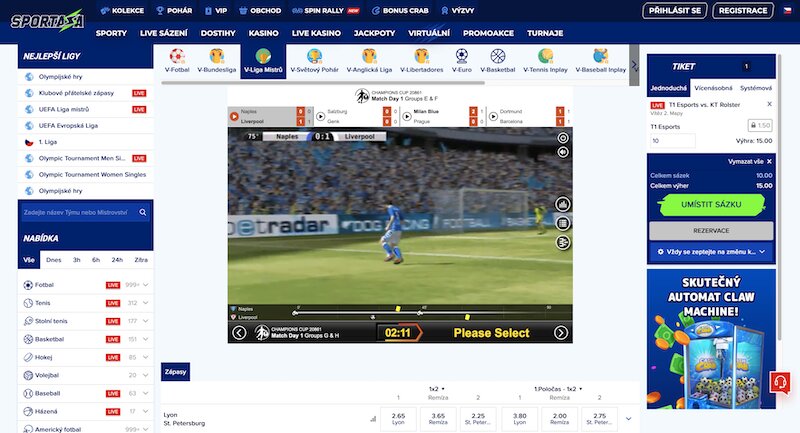Viewport: 800px width, 433px height.
Task: Open the Kasino navigation tab
Action: tap(263, 33)
